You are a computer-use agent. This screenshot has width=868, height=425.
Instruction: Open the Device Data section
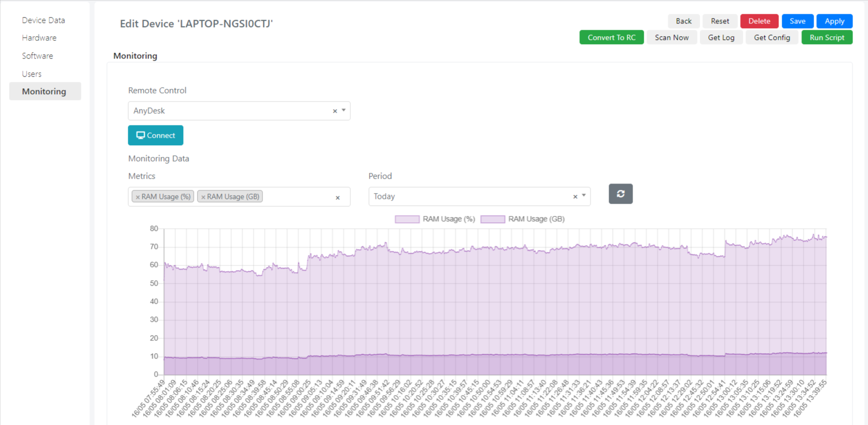point(44,20)
